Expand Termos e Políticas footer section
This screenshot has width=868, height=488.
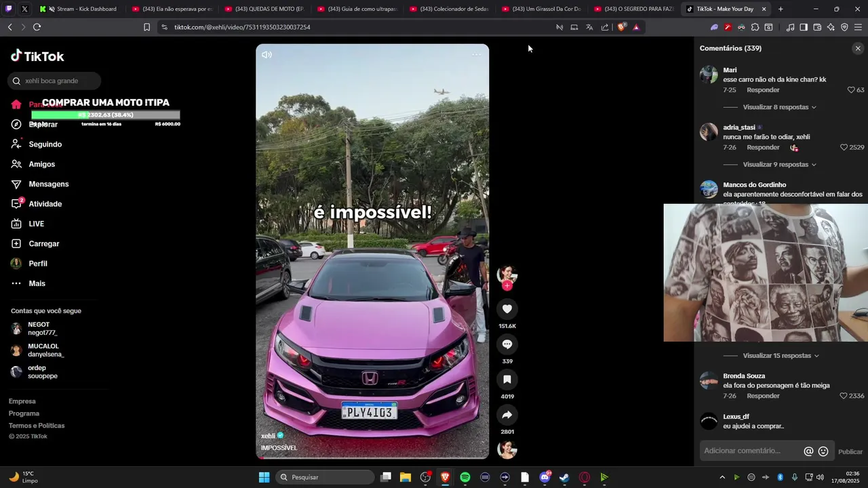click(x=37, y=426)
